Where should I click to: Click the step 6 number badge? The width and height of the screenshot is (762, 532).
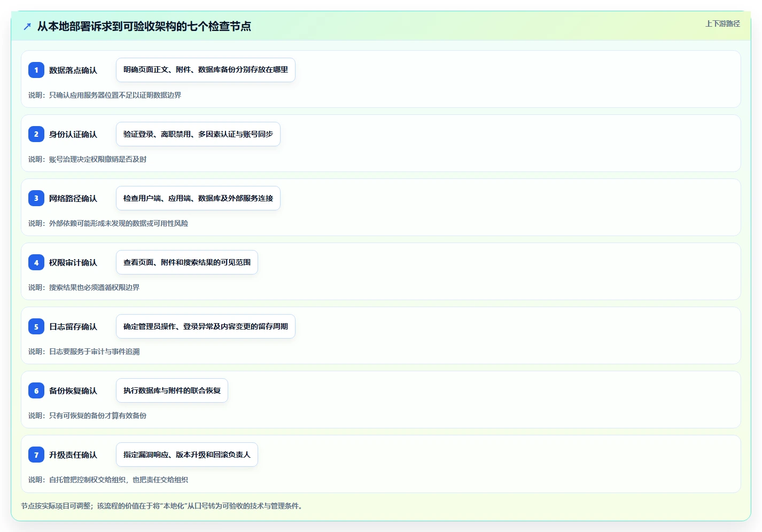[x=36, y=390]
